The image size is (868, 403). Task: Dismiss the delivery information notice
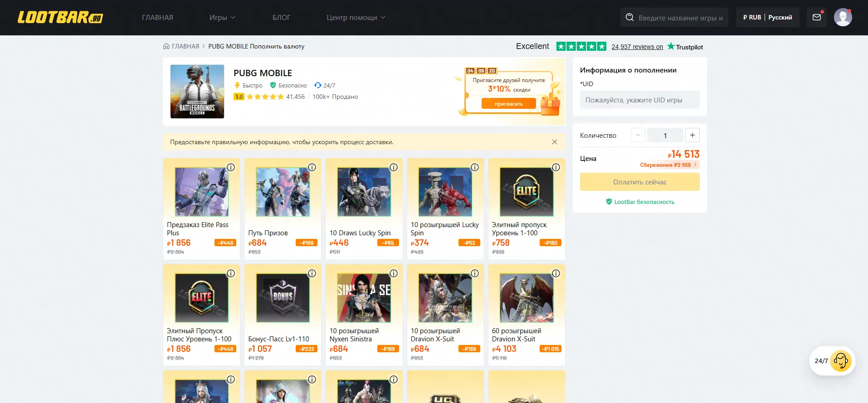click(555, 142)
